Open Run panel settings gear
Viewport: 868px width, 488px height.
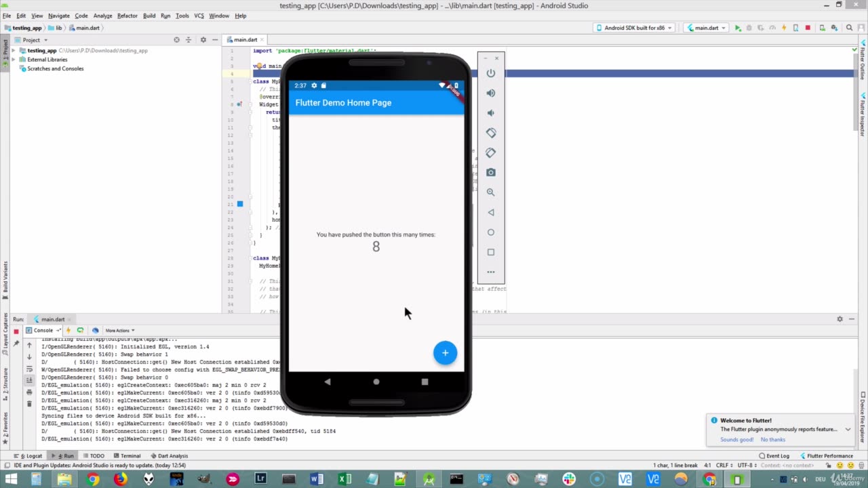[x=840, y=319]
